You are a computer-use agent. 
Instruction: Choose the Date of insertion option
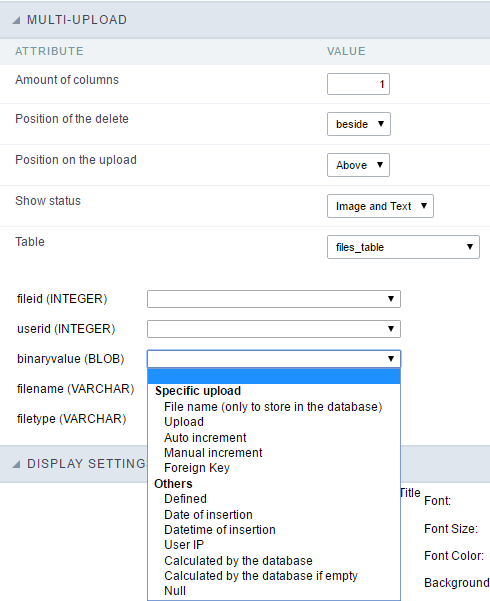[x=208, y=514]
